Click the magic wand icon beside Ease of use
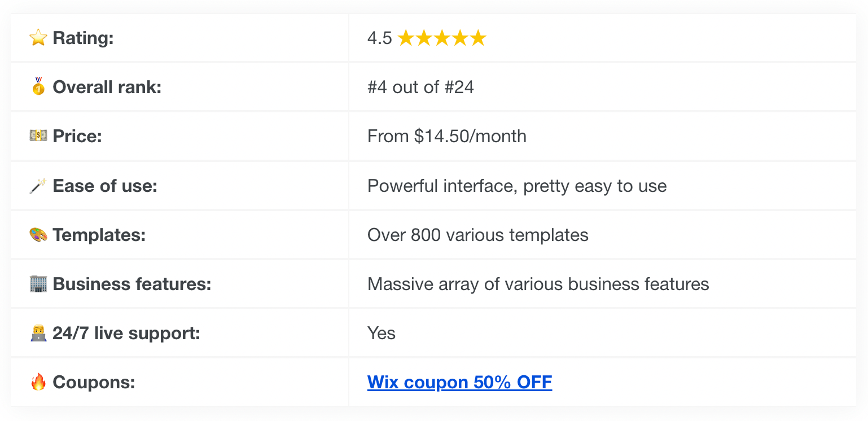 tap(38, 186)
